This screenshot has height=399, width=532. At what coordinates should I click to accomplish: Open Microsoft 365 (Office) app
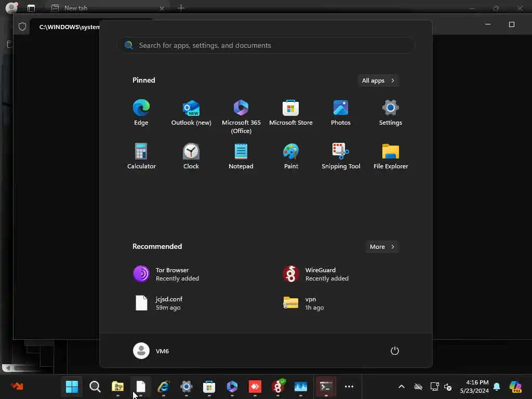click(241, 117)
